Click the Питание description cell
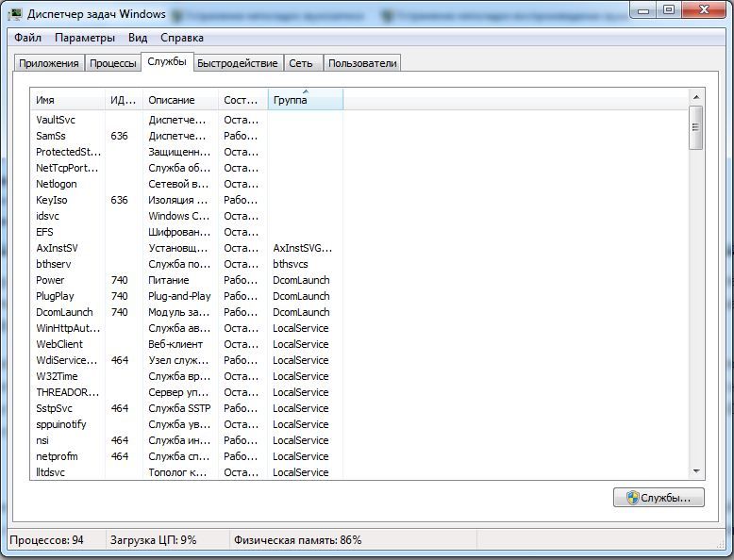The height and width of the screenshot is (560, 734). [169, 280]
